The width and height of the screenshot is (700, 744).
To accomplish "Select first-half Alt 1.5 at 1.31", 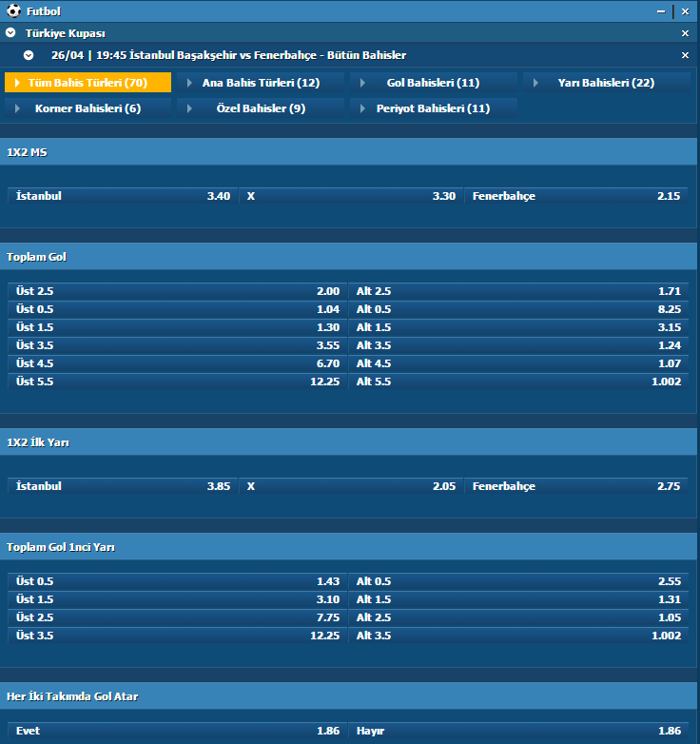I will (518, 599).
